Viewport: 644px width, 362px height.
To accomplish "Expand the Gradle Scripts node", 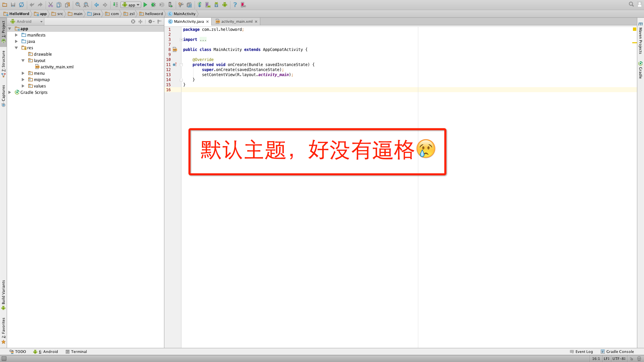I will (10, 92).
